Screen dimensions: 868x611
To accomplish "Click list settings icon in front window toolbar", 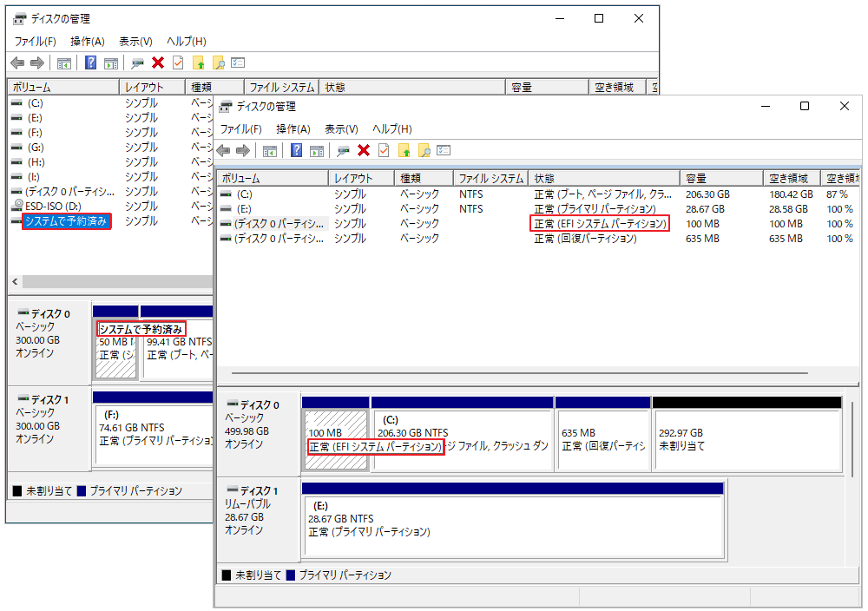I will tap(444, 150).
